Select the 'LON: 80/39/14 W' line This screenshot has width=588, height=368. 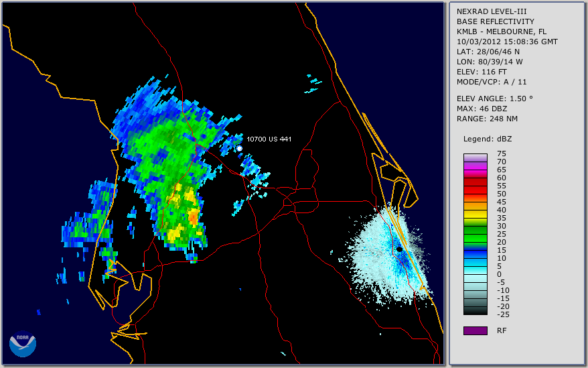tap(490, 62)
